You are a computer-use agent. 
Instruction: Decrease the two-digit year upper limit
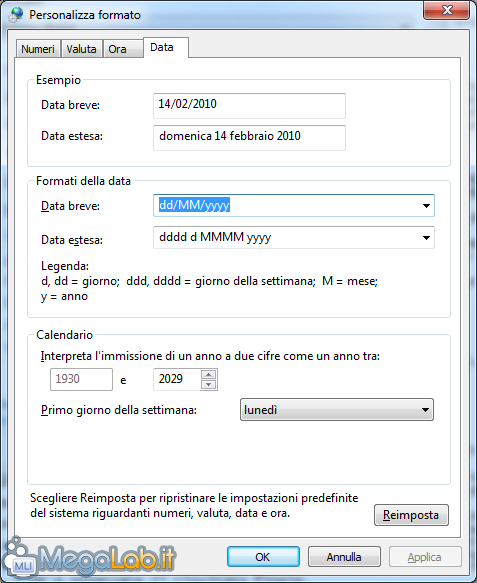coord(209,384)
